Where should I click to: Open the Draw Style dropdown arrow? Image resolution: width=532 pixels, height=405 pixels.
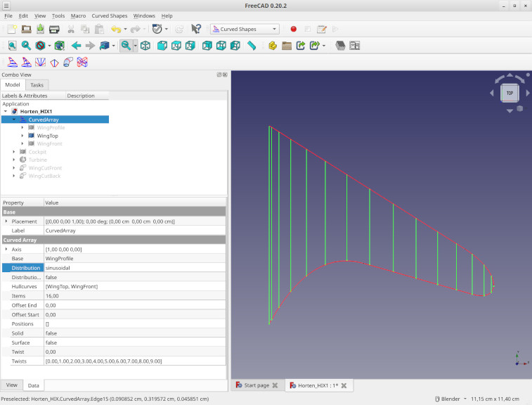point(49,46)
